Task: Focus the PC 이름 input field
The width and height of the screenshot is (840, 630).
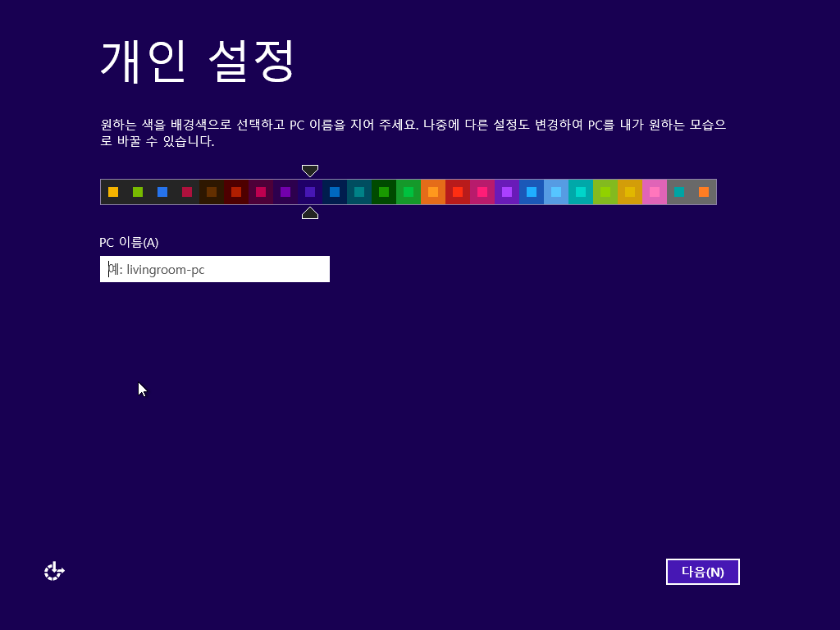Action: [x=214, y=269]
